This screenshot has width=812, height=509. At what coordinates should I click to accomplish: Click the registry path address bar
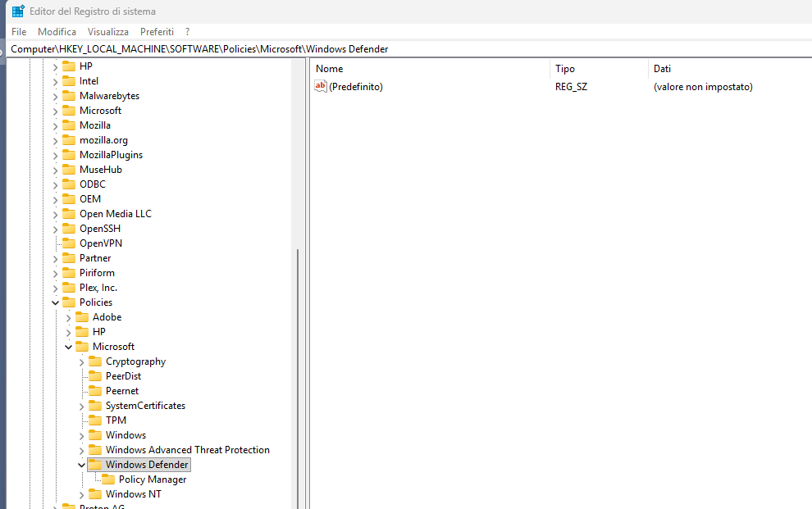[409, 48]
